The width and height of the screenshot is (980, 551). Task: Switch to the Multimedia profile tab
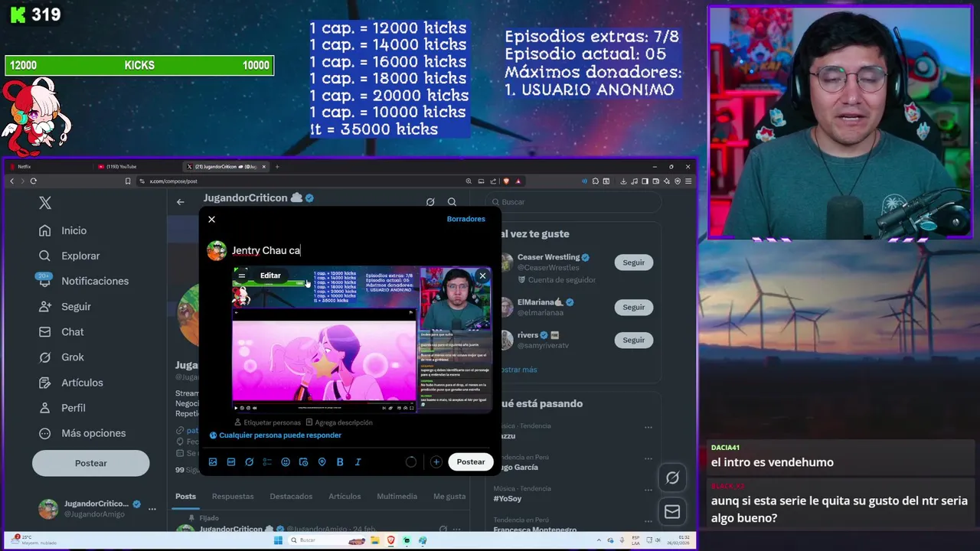tap(397, 497)
